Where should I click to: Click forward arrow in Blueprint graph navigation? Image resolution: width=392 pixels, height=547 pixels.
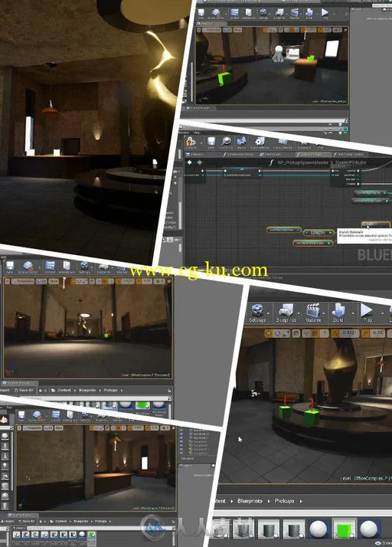click(x=199, y=162)
